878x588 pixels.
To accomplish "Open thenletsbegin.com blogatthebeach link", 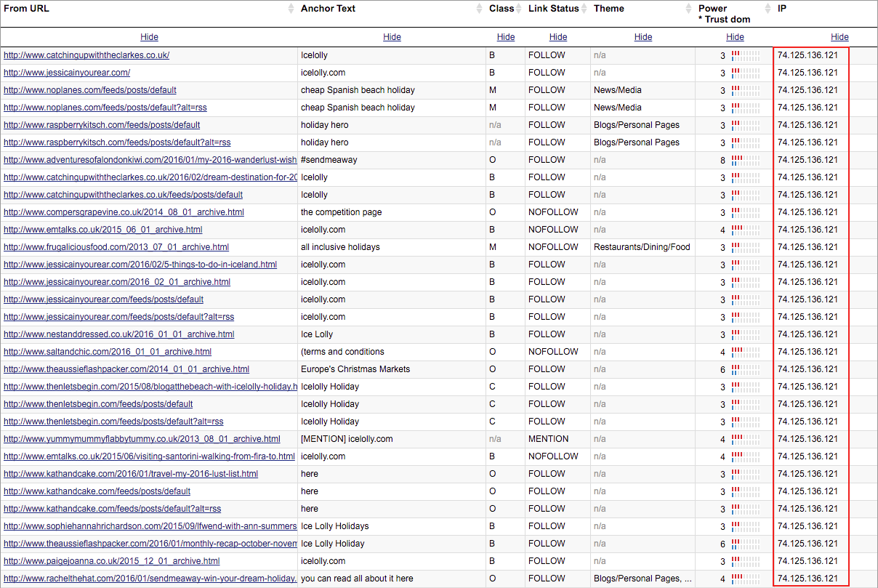I will pos(150,387).
